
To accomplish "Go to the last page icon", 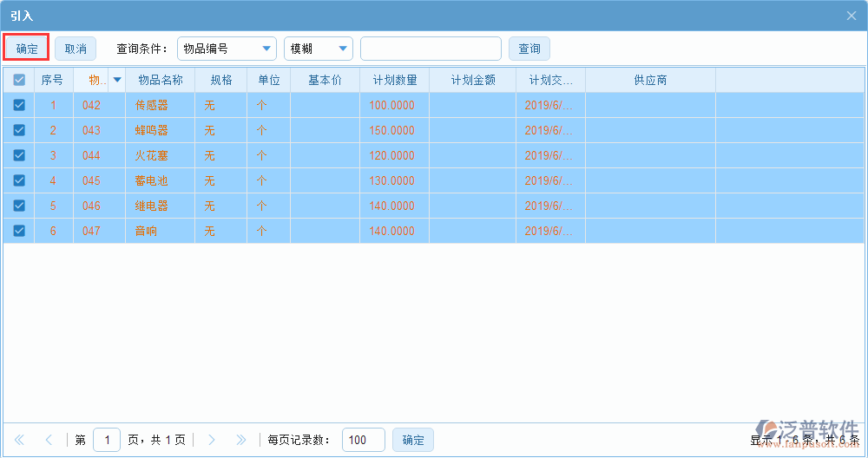I will pyautogui.click(x=240, y=441).
